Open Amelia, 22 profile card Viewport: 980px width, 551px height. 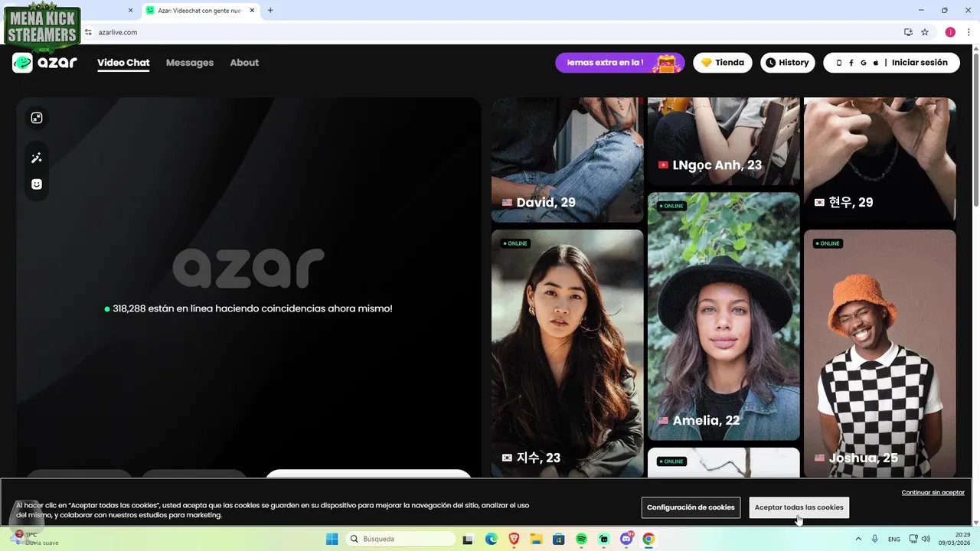coord(724,316)
